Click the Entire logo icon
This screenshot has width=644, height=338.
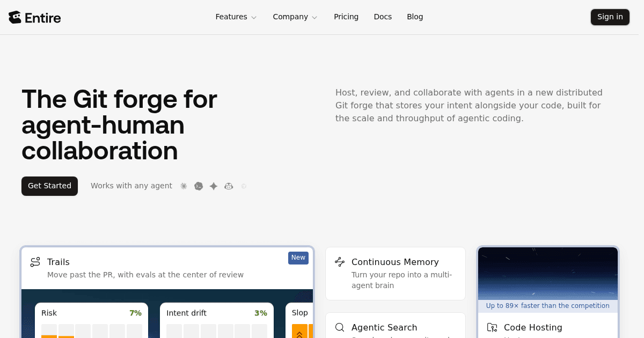click(15, 17)
